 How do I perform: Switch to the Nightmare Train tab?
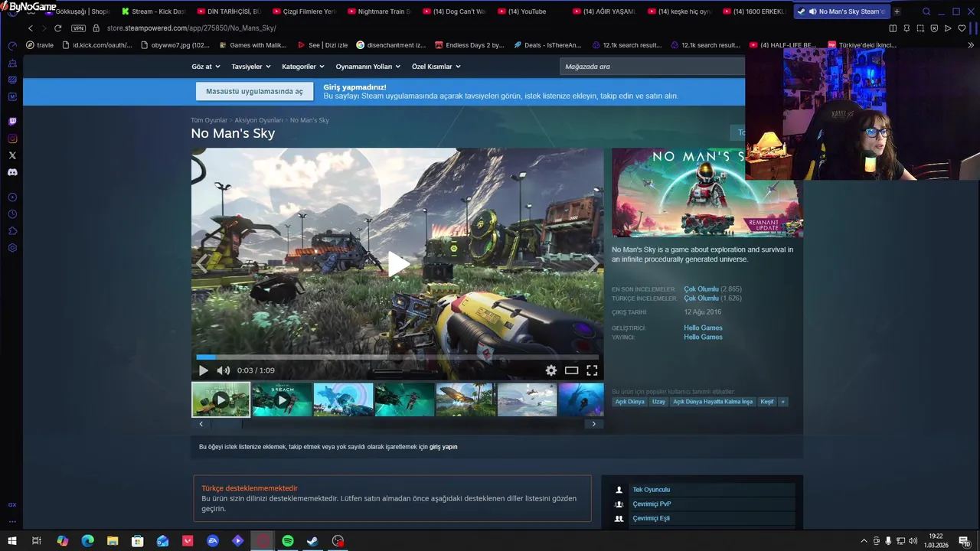[378, 11]
